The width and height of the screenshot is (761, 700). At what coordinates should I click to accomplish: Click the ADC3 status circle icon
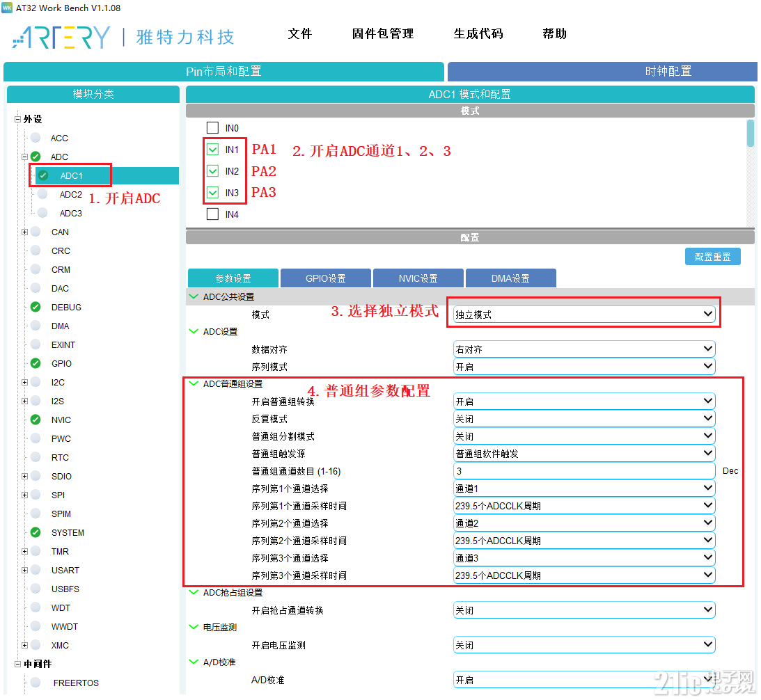coord(42,213)
